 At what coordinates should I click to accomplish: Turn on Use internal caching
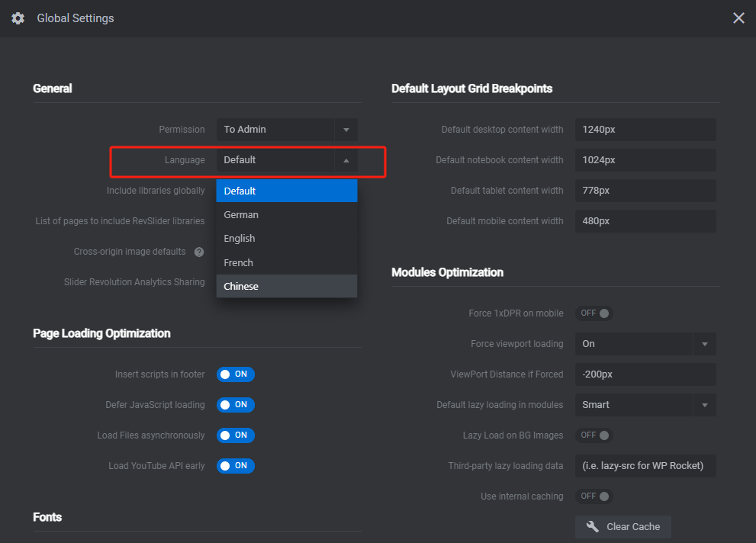click(x=594, y=496)
